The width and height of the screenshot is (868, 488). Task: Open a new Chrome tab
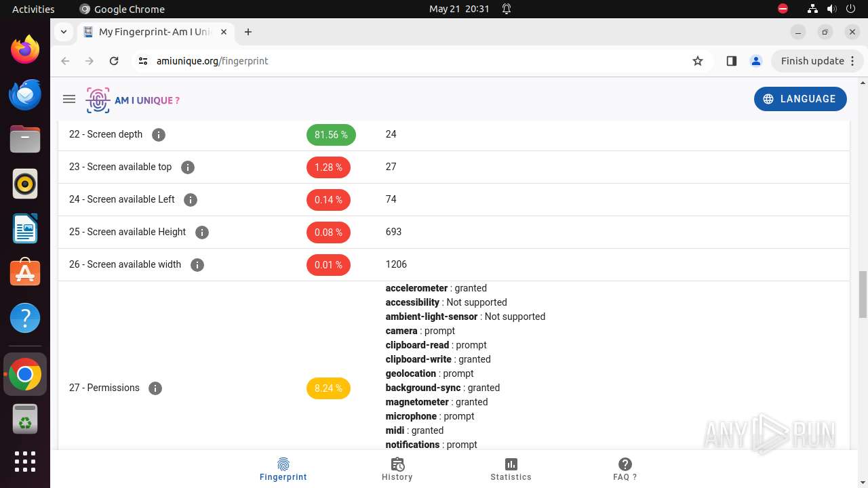pyautogui.click(x=248, y=32)
